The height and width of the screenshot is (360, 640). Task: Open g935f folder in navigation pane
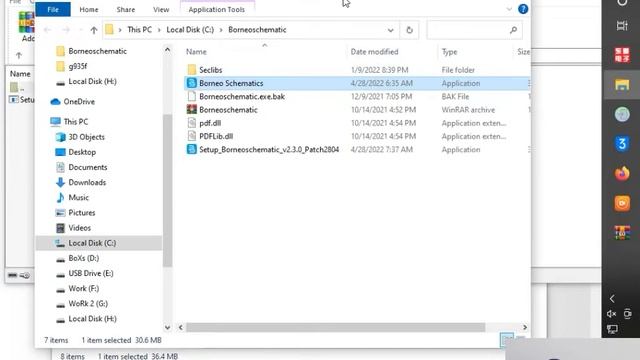click(78, 66)
